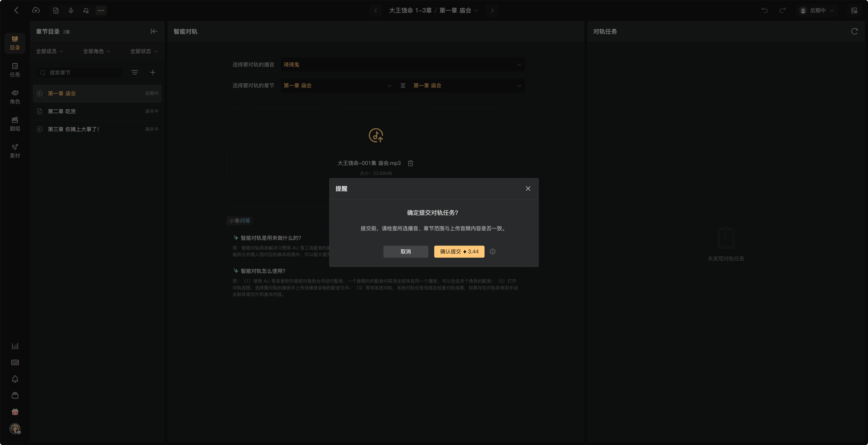Close the 提醒 dialog
The image size is (868, 445).
click(528, 189)
